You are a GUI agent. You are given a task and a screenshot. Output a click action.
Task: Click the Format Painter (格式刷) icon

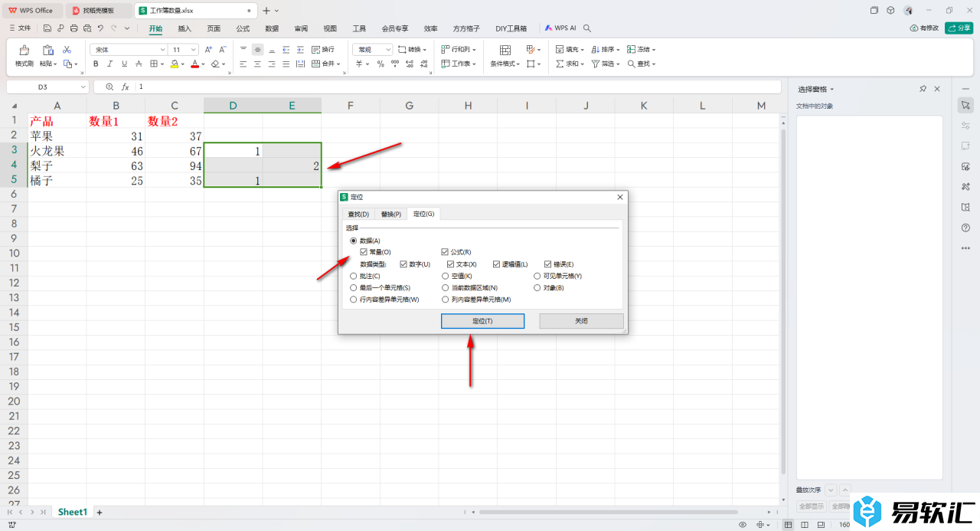pyautogui.click(x=24, y=51)
